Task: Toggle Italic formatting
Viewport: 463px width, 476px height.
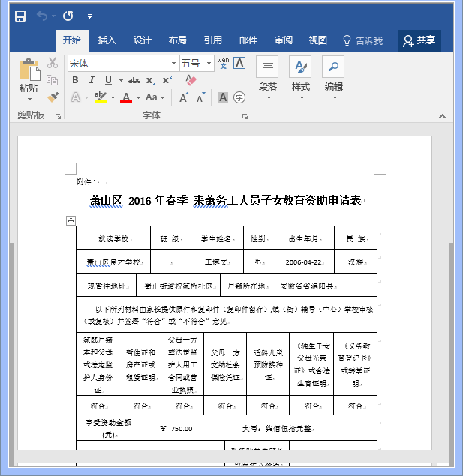Action: [x=92, y=80]
